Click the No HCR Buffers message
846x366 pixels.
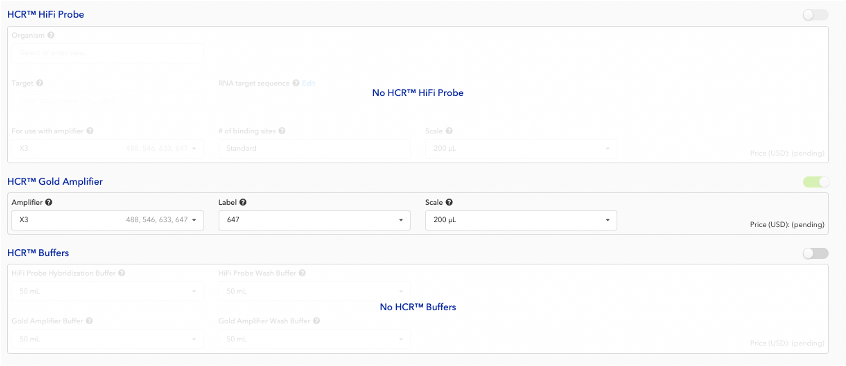(418, 307)
